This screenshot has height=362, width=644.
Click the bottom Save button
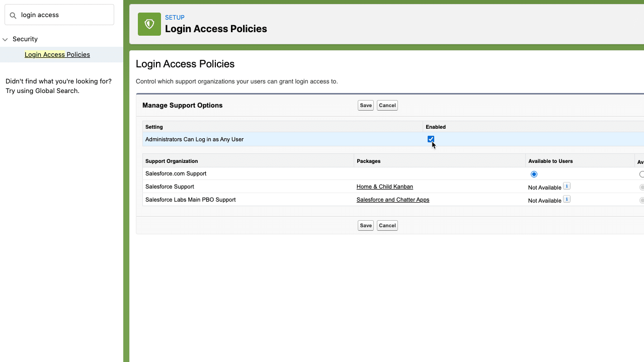click(365, 225)
